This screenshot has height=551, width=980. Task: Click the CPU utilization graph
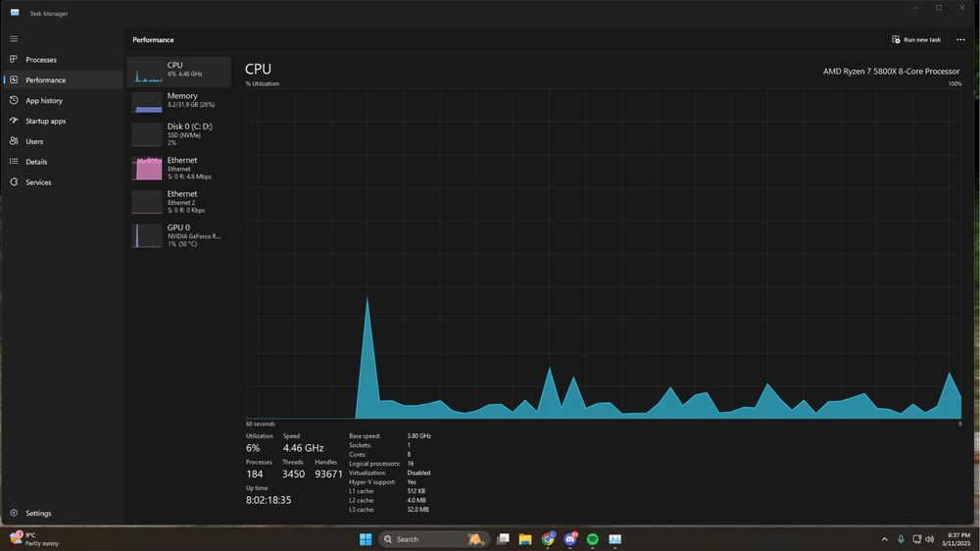click(x=604, y=253)
